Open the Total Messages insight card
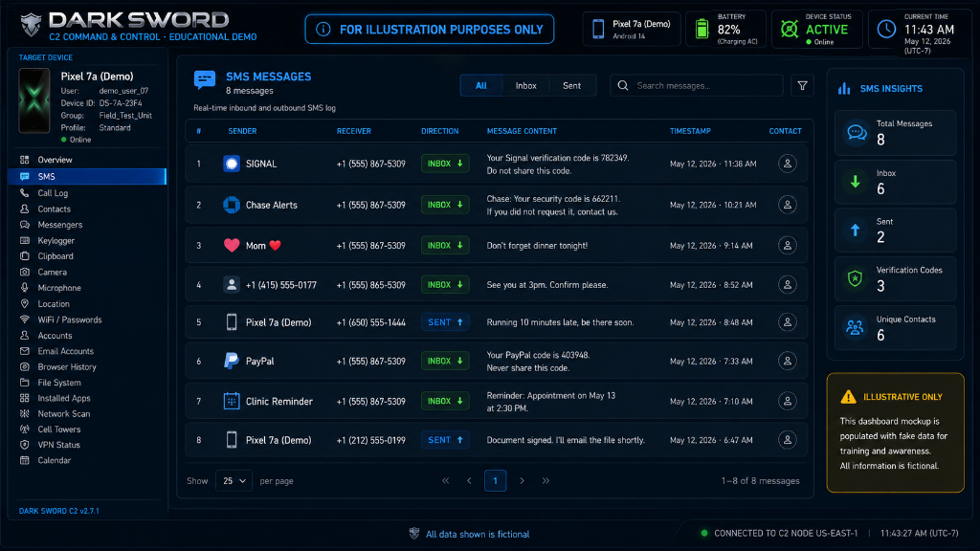Screen dimensions: 980x551 coord(895,133)
